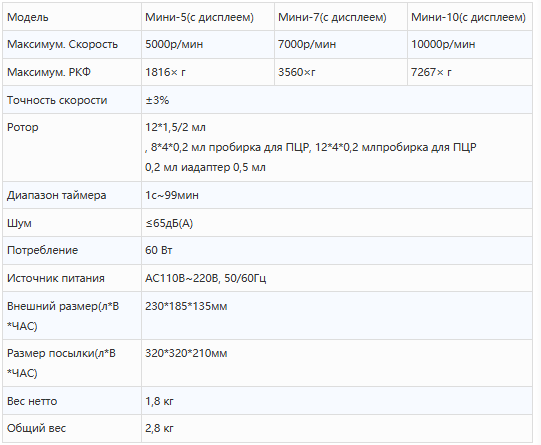Screen dimensions: 541x445
Task: Click the '5000р/мин' speed value
Action: pos(174,44)
